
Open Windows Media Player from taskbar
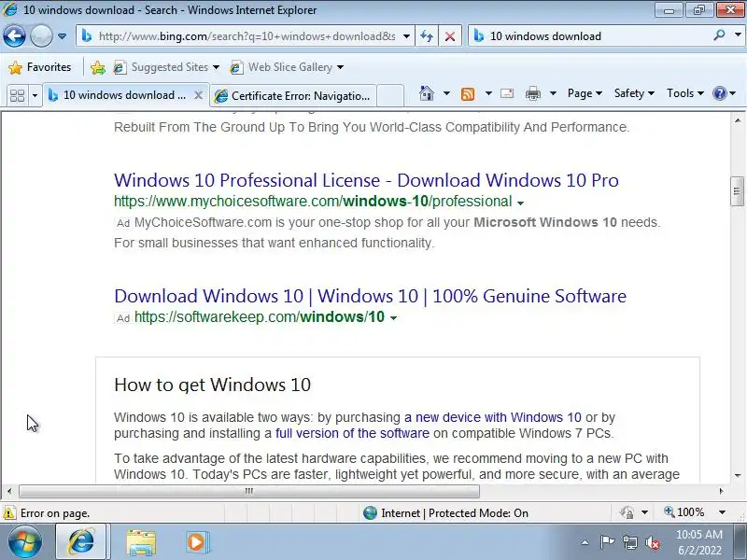tap(197, 542)
